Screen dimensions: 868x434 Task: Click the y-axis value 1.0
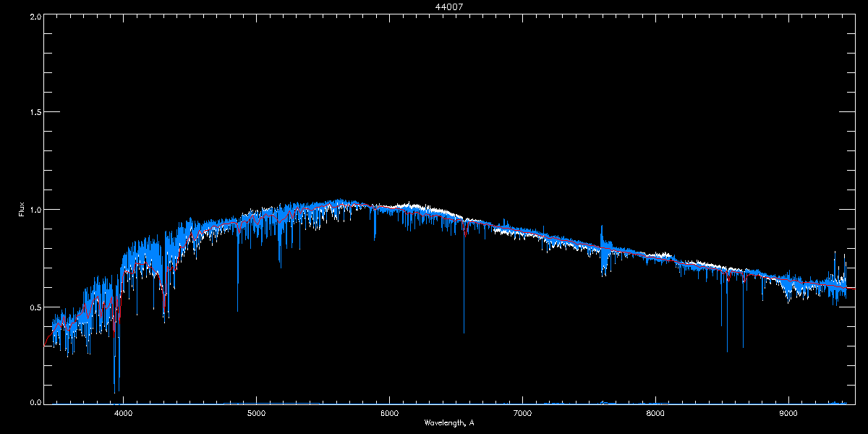(x=35, y=210)
